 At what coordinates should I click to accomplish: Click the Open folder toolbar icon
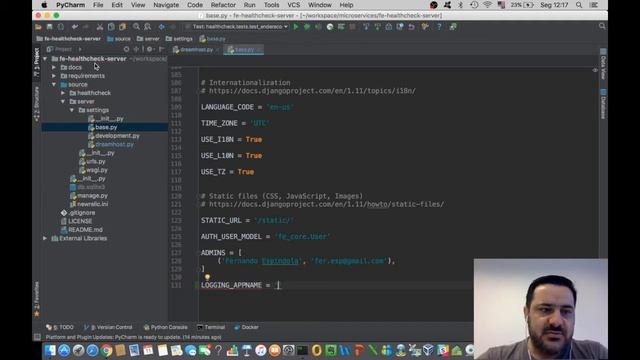(38, 27)
